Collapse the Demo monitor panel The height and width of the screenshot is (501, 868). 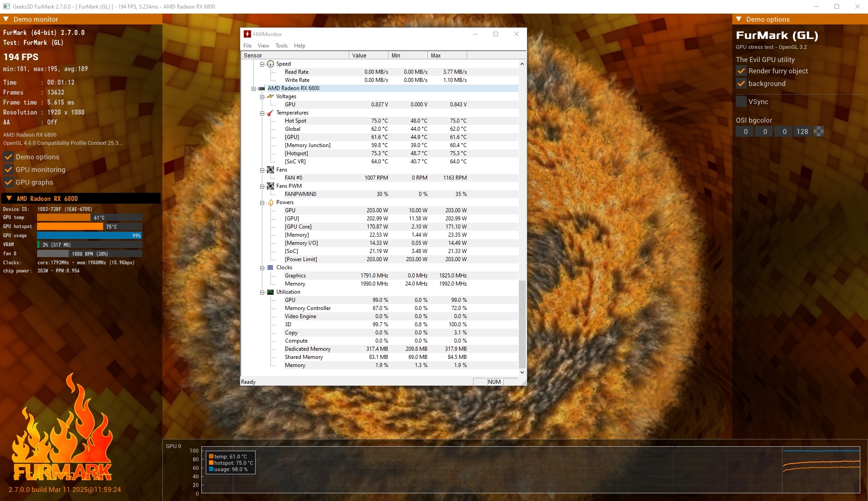pos(6,19)
